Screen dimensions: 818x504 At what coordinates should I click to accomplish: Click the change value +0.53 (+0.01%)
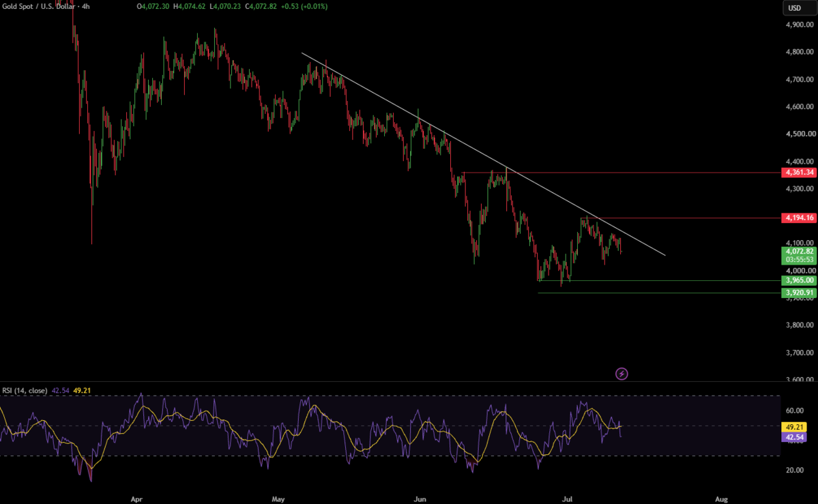(304, 6)
